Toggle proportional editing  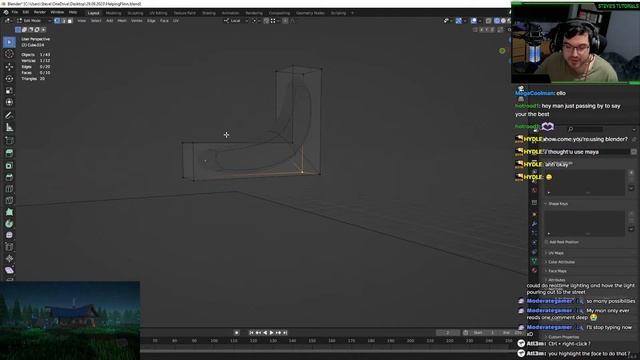(285, 20)
